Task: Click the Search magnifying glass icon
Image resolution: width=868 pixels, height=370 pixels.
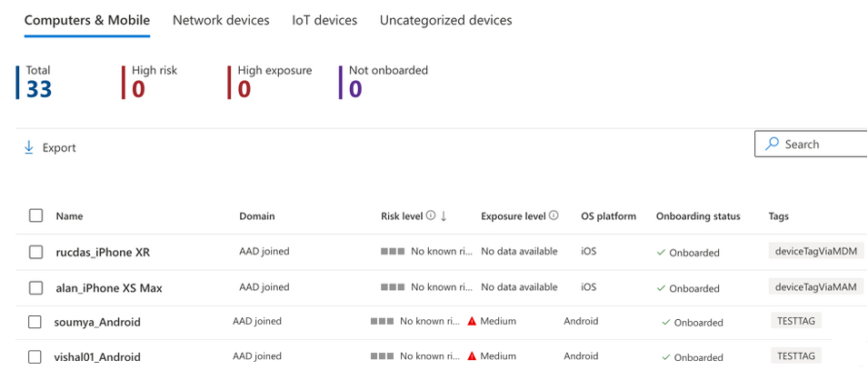Action: [772, 145]
